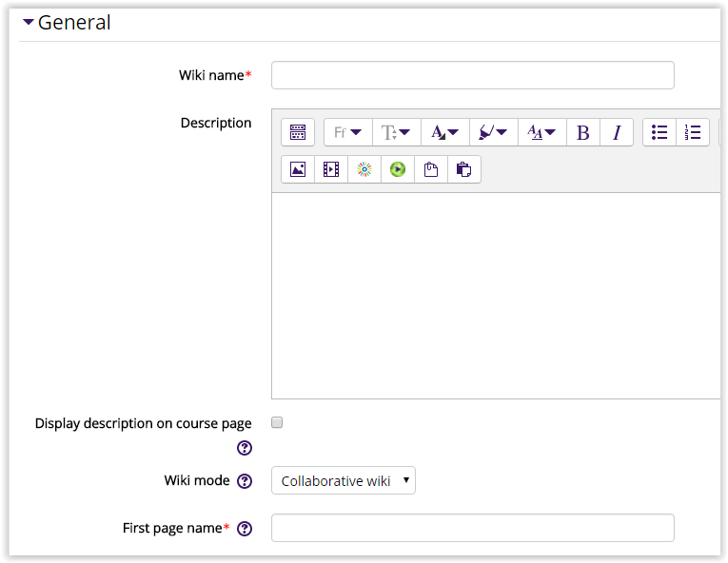The height and width of the screenshot is (563, 728).
Task: Open the font family dropdown
Action: (x=348, y=132)
